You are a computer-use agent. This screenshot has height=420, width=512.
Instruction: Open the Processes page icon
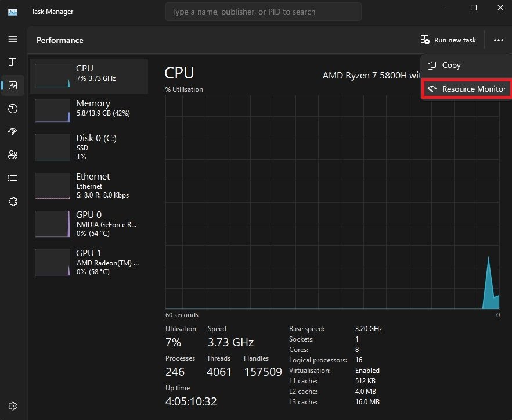coord(13,62)
